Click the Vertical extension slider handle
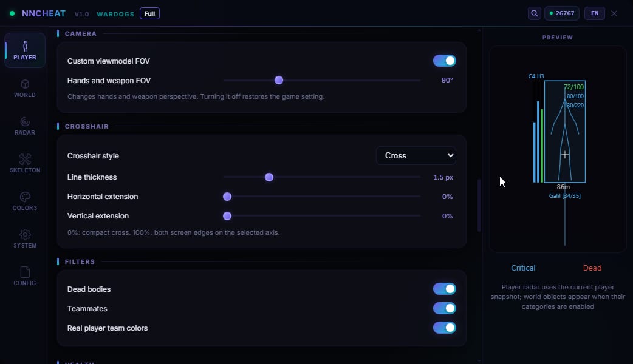Viewport: 633px width, 364px height. tap(227, 215)
